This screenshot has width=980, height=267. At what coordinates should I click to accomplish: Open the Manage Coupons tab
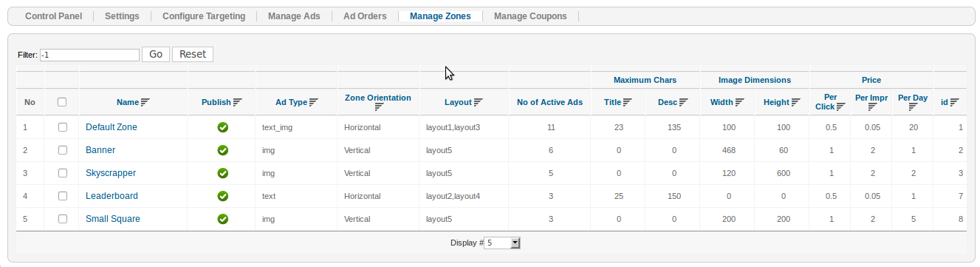click(x=530, y=16)
